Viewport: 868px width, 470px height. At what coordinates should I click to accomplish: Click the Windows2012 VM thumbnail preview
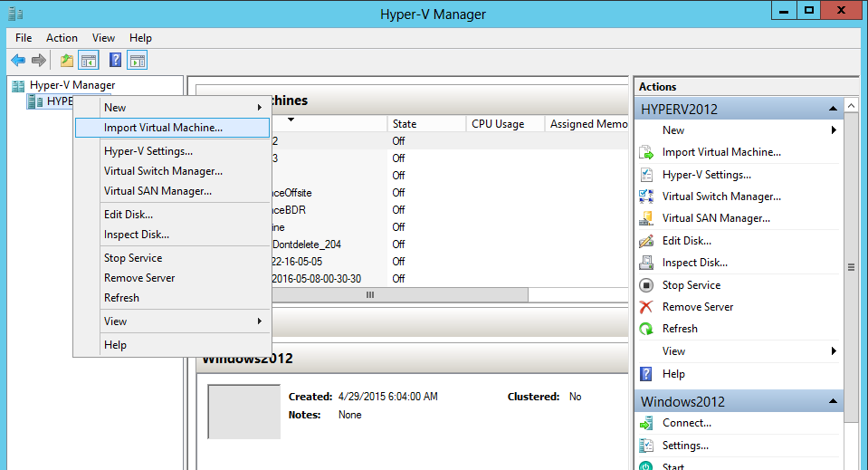click(243, 412)
